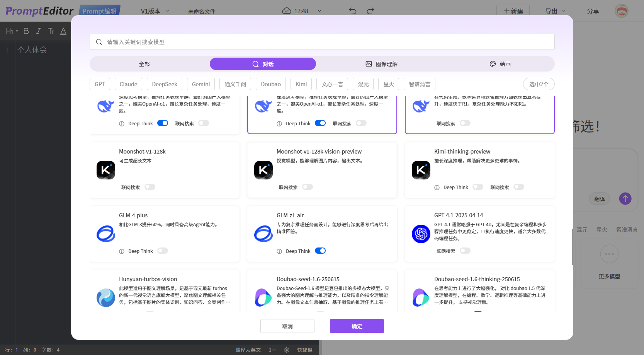Click the model keyword search field

[x=322, y=42]
